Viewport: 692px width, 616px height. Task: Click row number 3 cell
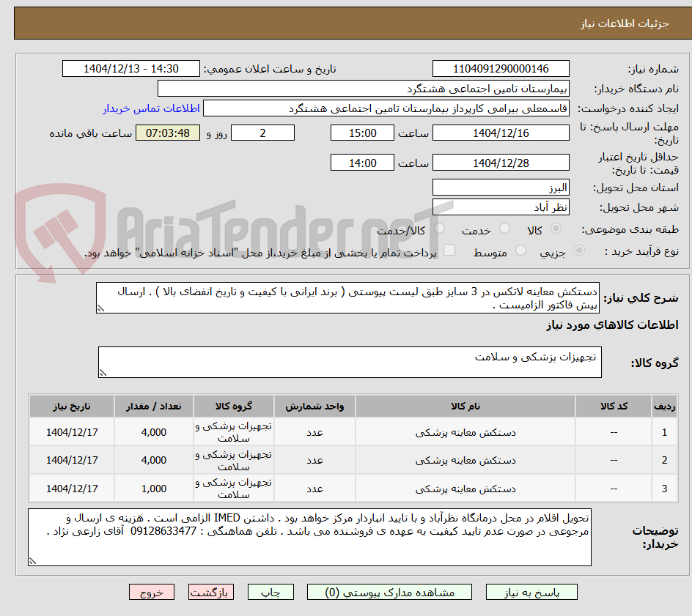pos(665,489)
